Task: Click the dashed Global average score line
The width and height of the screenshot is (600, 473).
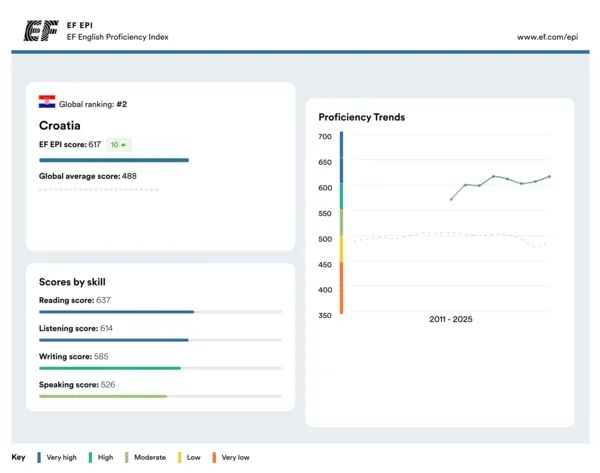Action: (99, 189)
